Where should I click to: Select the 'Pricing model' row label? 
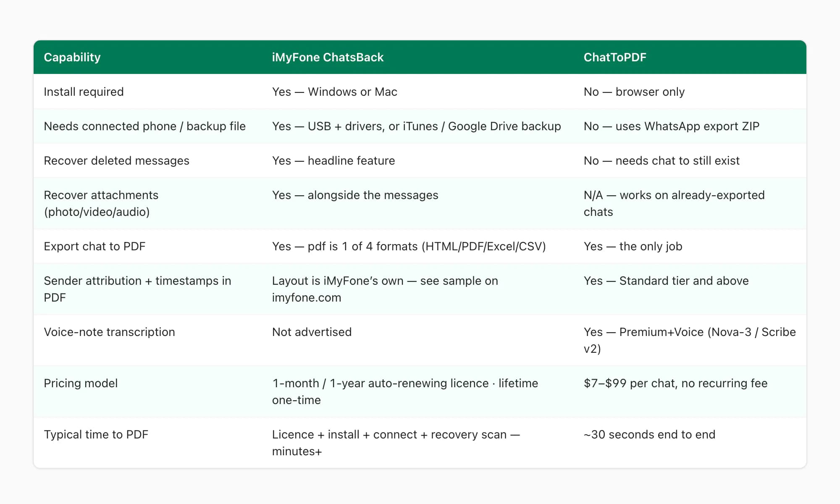81,383
